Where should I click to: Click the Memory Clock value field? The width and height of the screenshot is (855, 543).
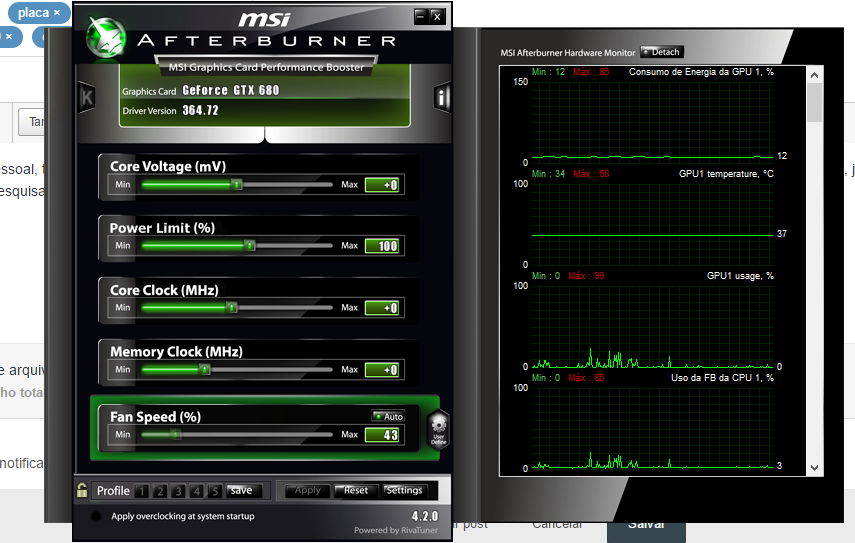[x=382, y=370]
